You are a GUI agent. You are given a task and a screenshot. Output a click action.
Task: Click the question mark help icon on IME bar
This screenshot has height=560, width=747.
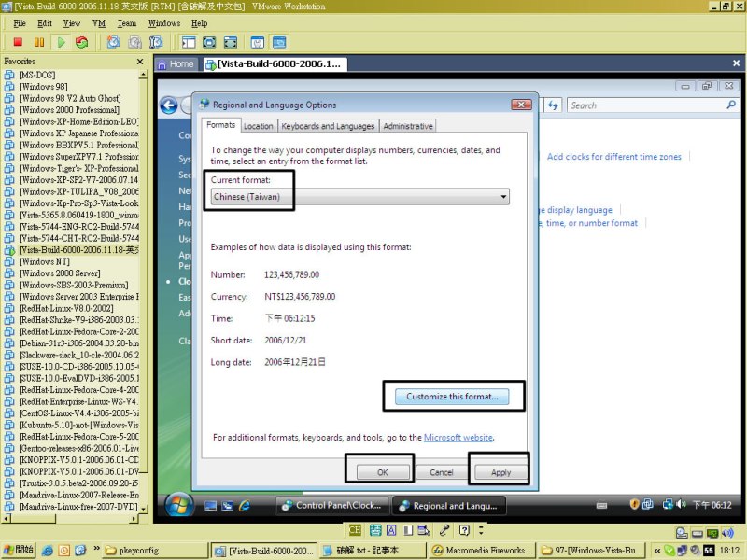[x=464, y=530]
